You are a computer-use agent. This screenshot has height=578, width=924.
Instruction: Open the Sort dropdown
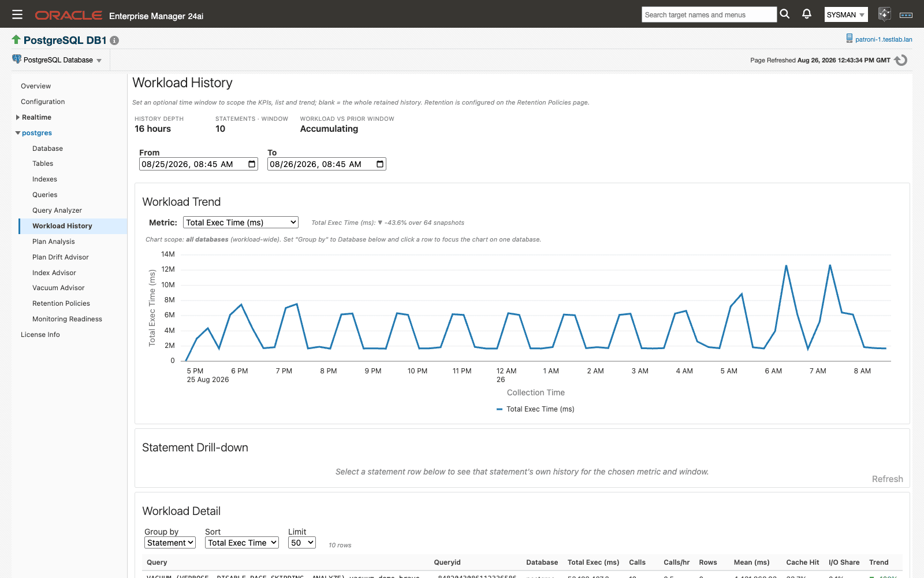coord(242,543)
